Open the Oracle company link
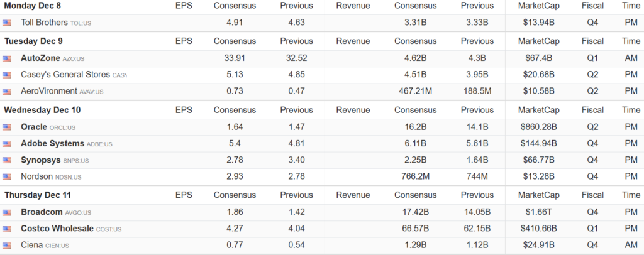 (34, 127)
